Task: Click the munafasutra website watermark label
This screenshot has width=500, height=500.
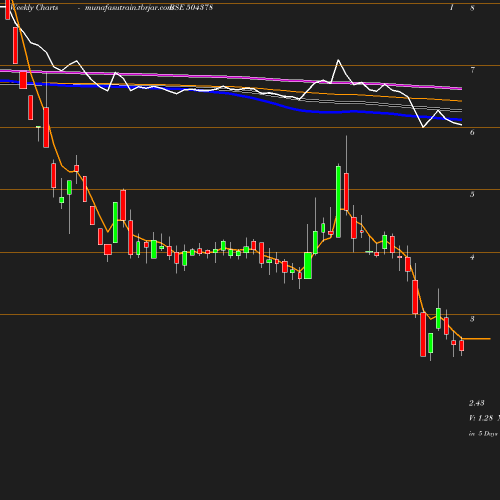Action: [x=128, y=7]
